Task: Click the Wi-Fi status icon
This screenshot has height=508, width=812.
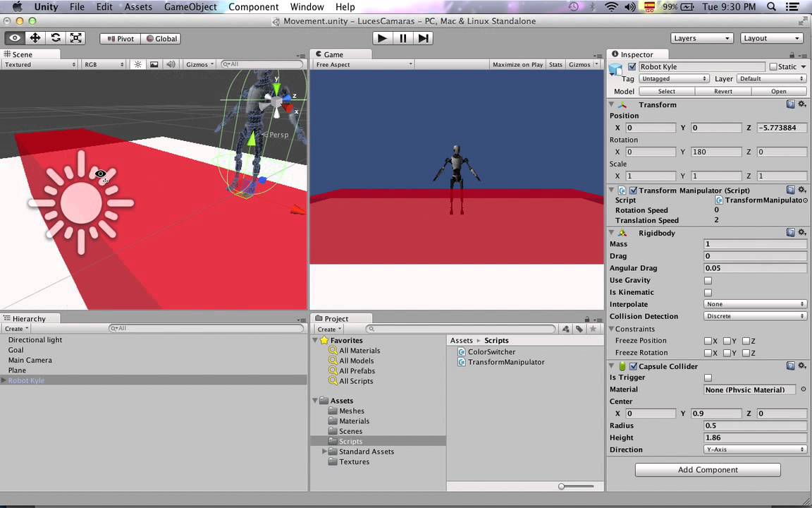Action: pos(612,7)
